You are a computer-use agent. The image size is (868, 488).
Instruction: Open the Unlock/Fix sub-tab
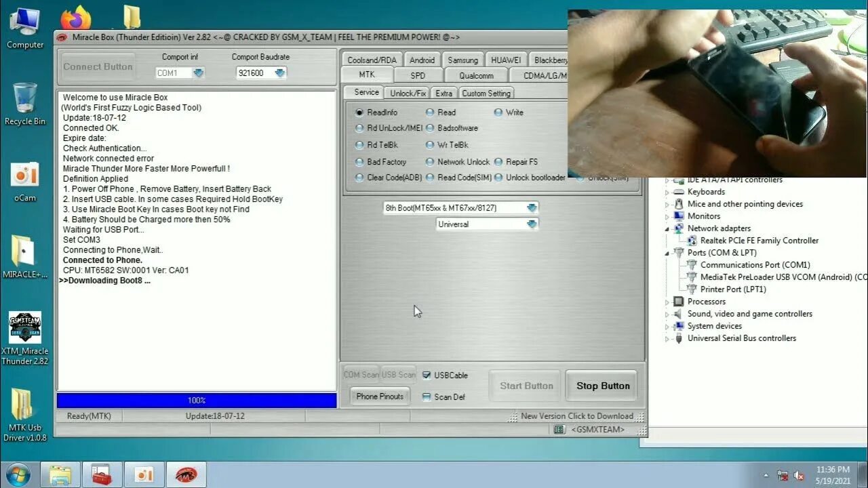(408, 93)
